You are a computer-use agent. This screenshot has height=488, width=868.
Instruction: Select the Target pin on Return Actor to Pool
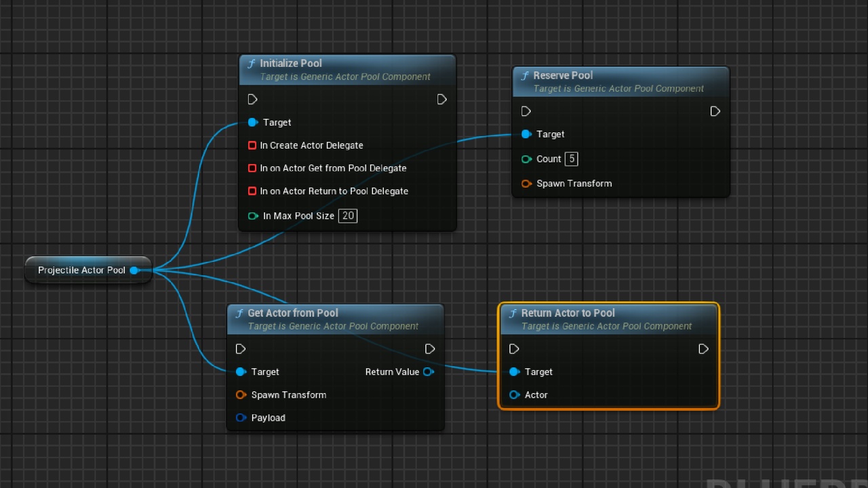(x=514, y=372)
